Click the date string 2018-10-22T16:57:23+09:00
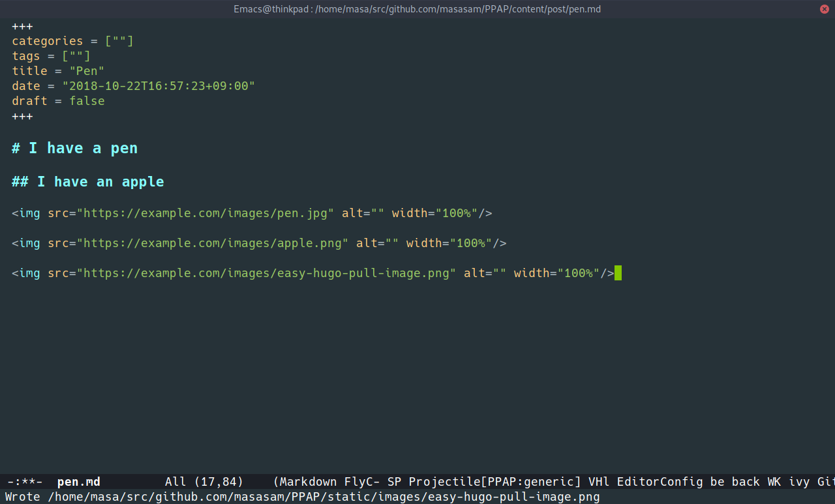This screenshot has height=504, width=835. pos(159,86)
